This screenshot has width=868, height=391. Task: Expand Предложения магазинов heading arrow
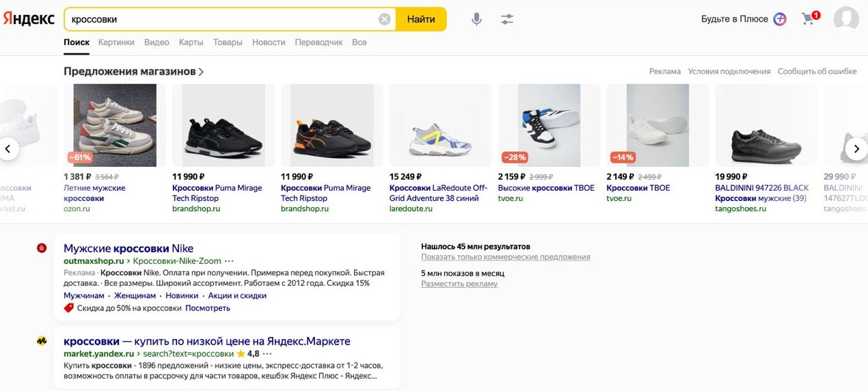click(201, 72)
